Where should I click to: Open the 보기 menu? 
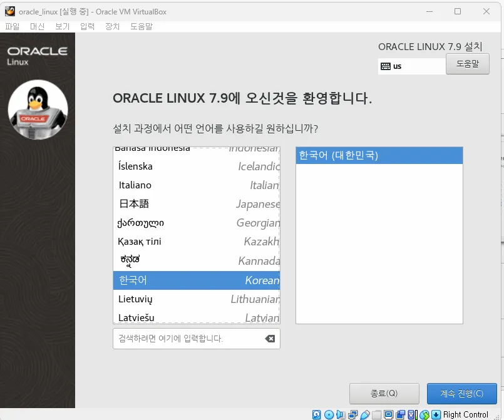62,26
